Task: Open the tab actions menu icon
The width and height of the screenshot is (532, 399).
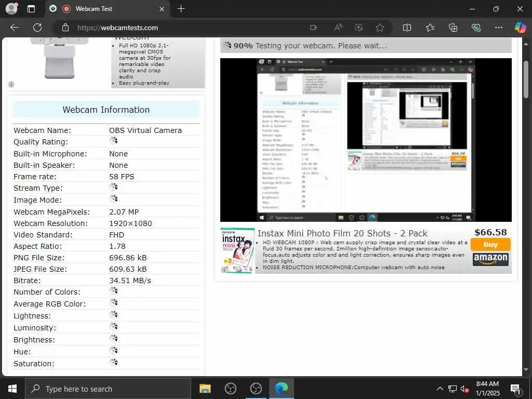Action: coord(31,9)
